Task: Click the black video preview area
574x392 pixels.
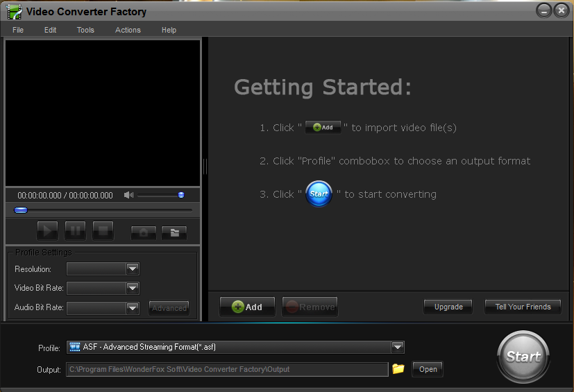Action: pos(103,112)
